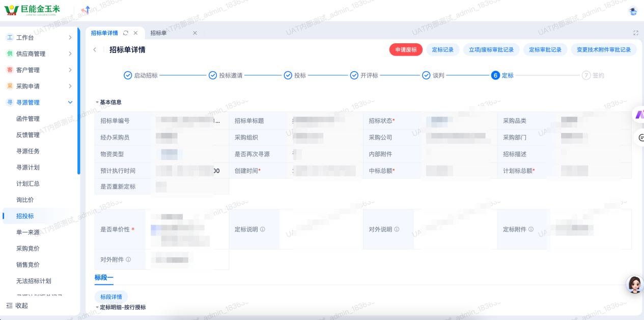Click step 7 签约 in progress bar

click(593, 75)
